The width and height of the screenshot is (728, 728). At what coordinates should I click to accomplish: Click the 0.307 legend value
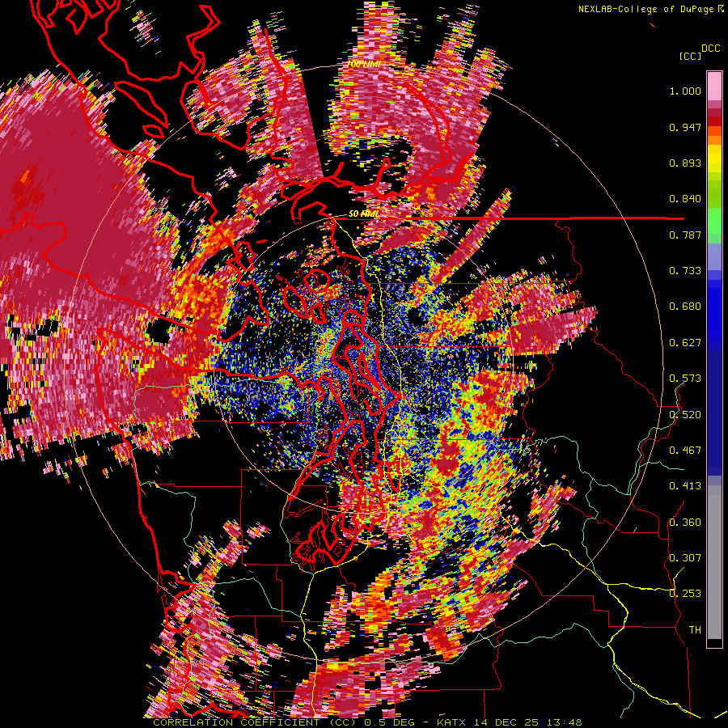pyautogui.click(x=685, y=557)
